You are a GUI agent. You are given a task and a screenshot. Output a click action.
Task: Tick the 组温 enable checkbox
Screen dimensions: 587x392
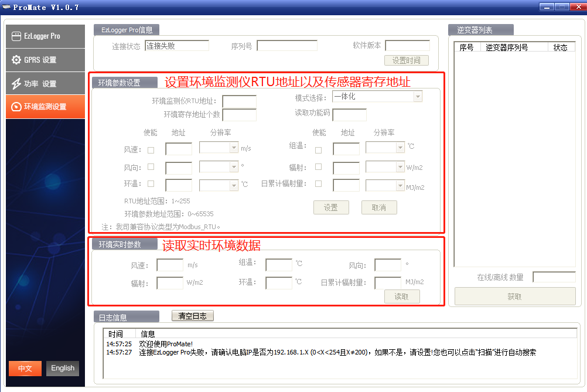click(x=318, y=150)
